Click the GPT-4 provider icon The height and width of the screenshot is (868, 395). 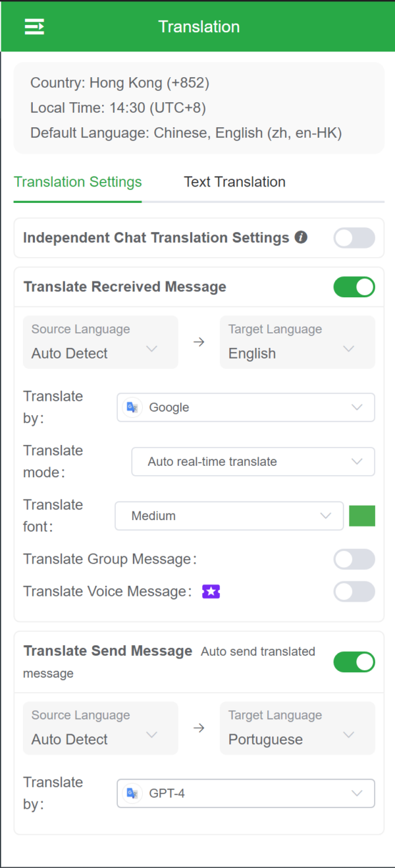[133, 794]
